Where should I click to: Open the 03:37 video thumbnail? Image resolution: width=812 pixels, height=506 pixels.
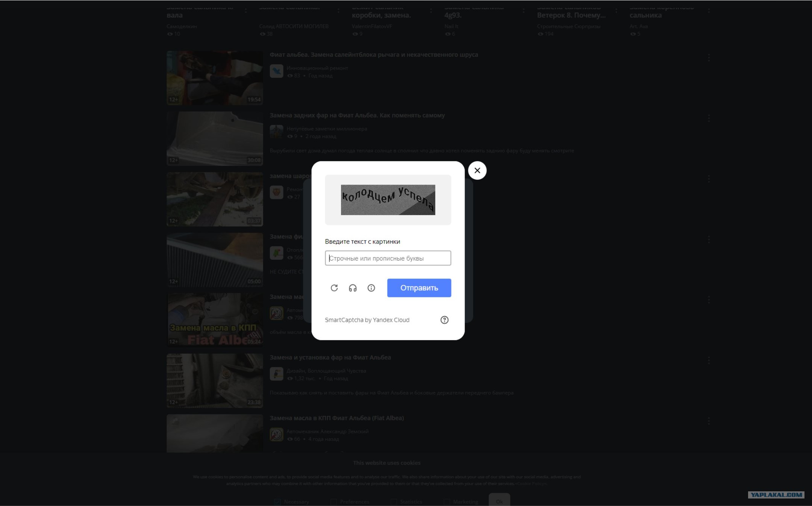tap(215, 199)
